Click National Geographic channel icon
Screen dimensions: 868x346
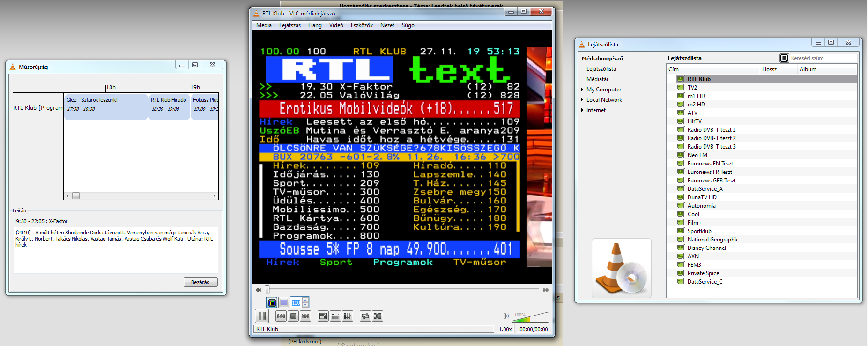[x=681, y=239]
